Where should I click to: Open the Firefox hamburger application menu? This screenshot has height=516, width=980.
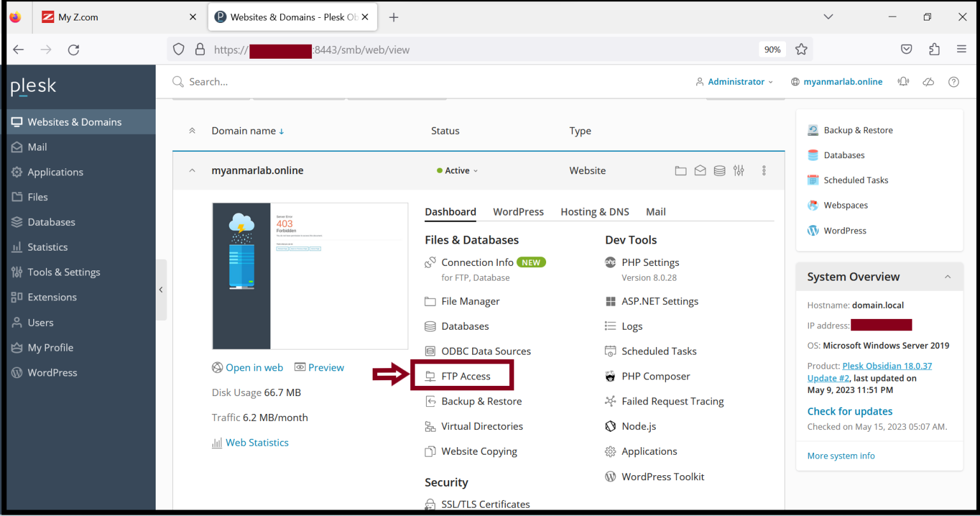coord(961,49)
